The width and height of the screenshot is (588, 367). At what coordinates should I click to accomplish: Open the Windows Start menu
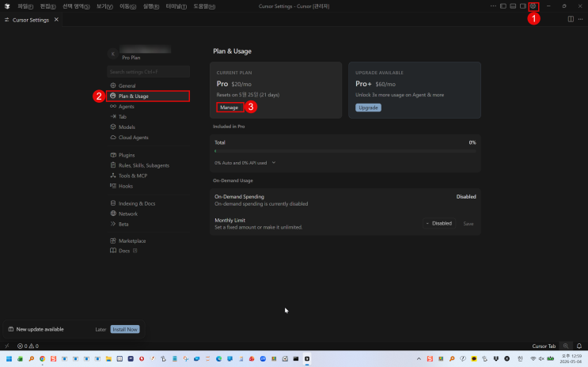9,359
